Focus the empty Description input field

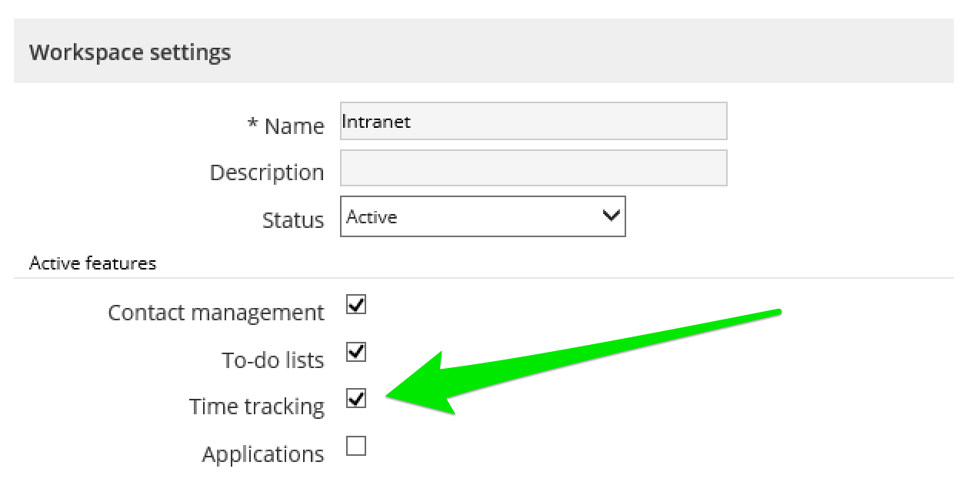(533, 169)
